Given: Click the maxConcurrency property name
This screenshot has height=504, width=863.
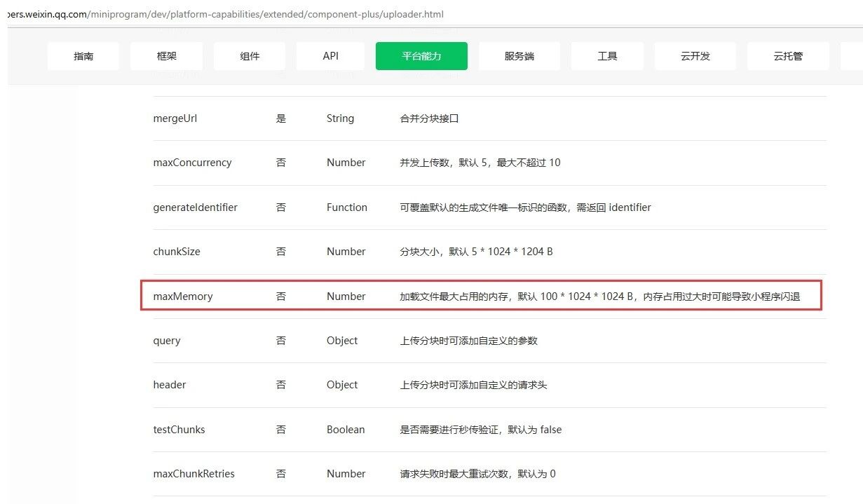Looking at the screenshot, I should (192, 163).
